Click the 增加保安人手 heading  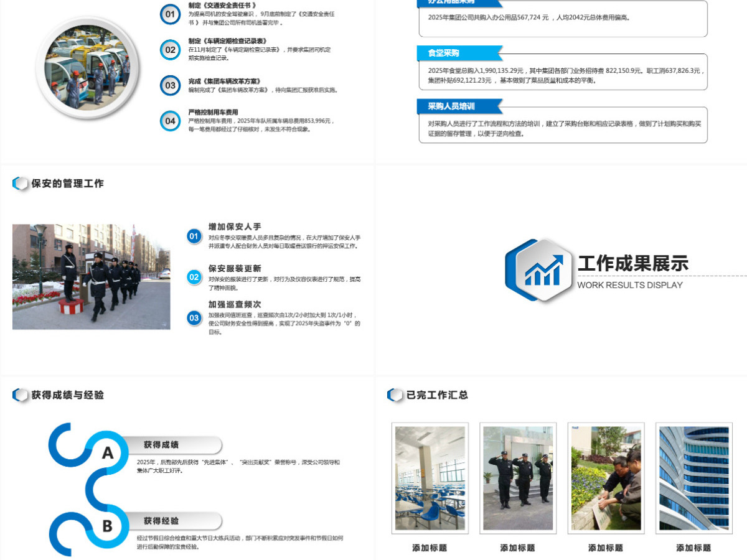point(235,227)
